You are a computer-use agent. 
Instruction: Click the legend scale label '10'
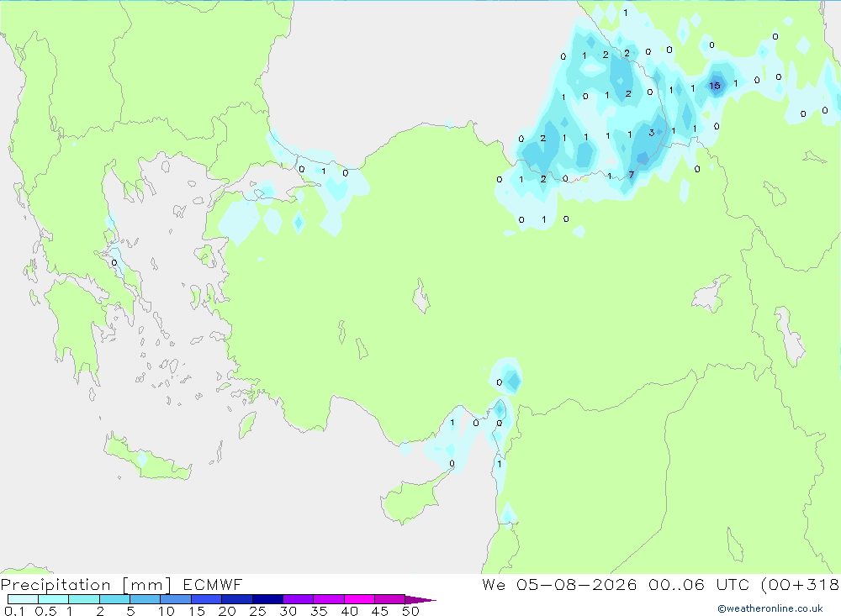(x=167, y=611)
